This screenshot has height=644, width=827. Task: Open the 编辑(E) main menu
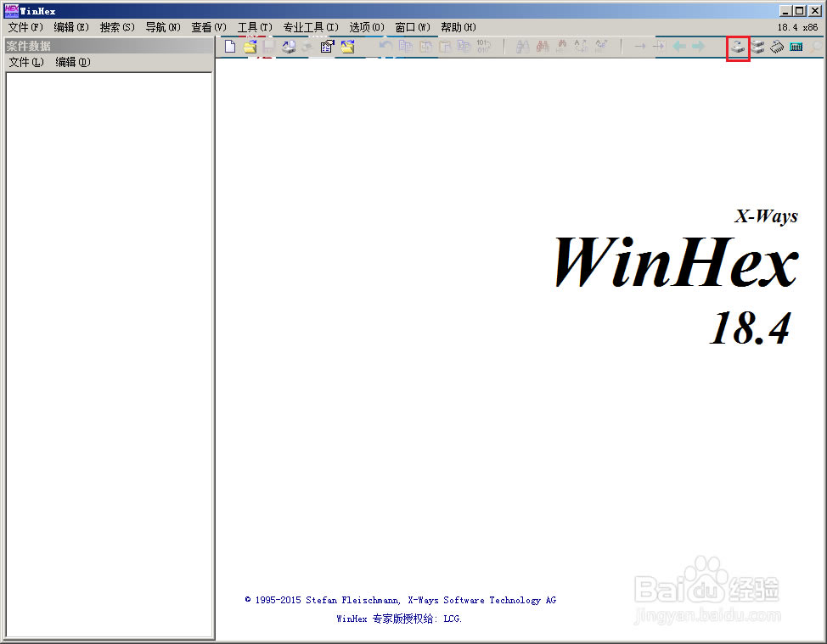(x=71, y=27)
